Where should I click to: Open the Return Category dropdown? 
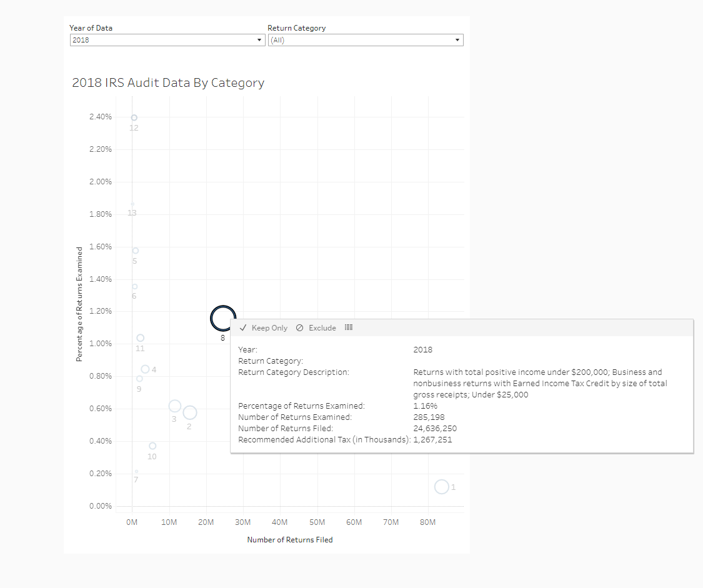[x=366, y=40]
